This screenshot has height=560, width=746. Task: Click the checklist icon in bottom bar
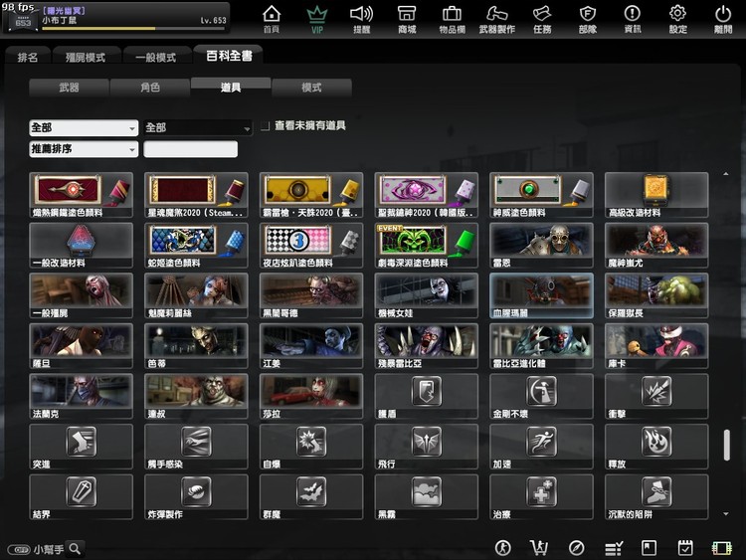[614, 549]
